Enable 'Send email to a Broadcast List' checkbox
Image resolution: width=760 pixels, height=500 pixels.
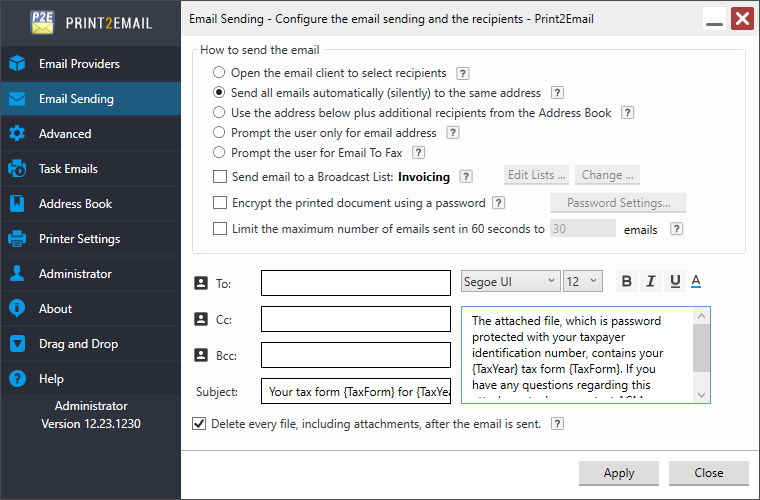coord(220,176)
